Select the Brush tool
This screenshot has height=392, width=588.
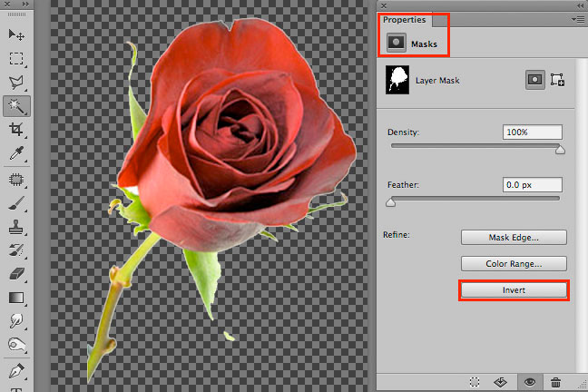pos(15,202)
